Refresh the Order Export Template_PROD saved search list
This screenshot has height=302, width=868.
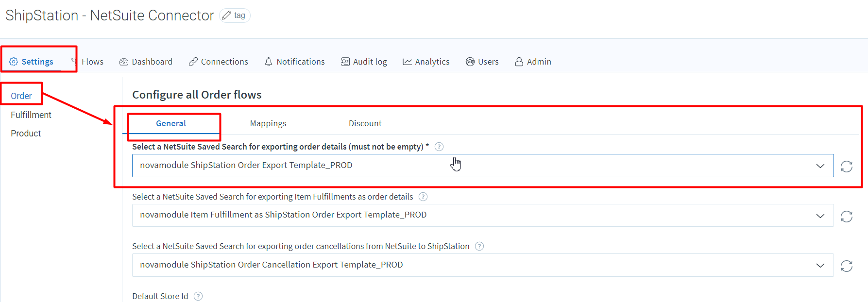click(x=847, y=167)
